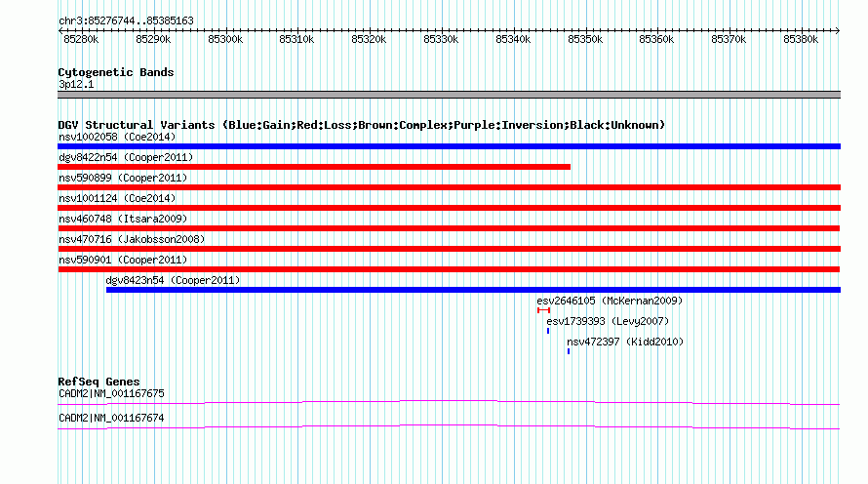This screenshot has width=868, height=484.
Task: Select variant label nsv460748 (Itsara2009)
Action: (x=123, y=219)
